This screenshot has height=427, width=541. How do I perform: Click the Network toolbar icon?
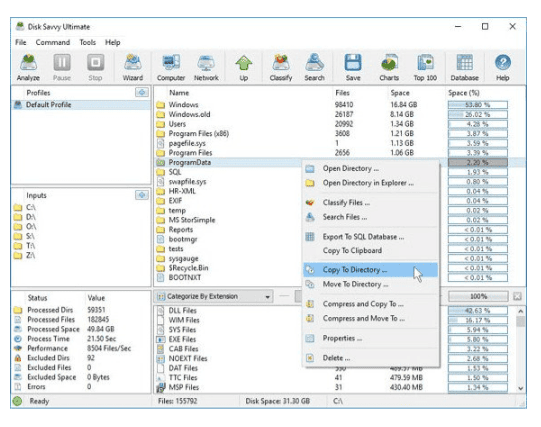tap(206, 68)
